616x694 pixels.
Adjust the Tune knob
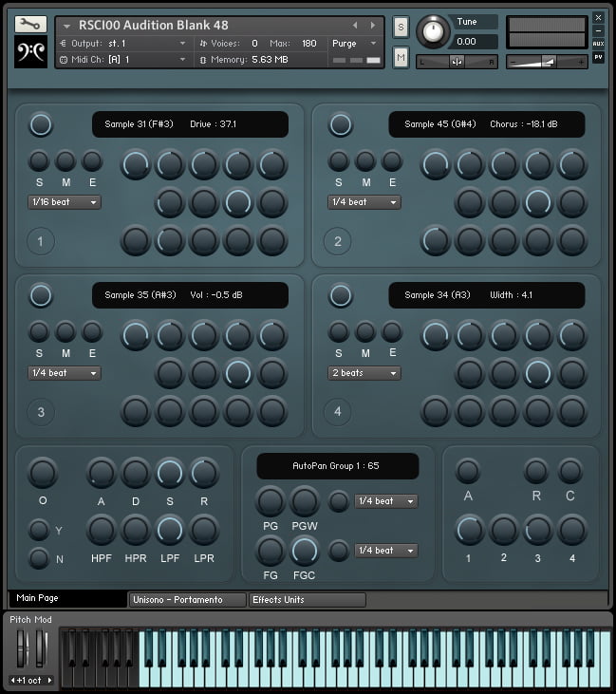pos(433,31)
